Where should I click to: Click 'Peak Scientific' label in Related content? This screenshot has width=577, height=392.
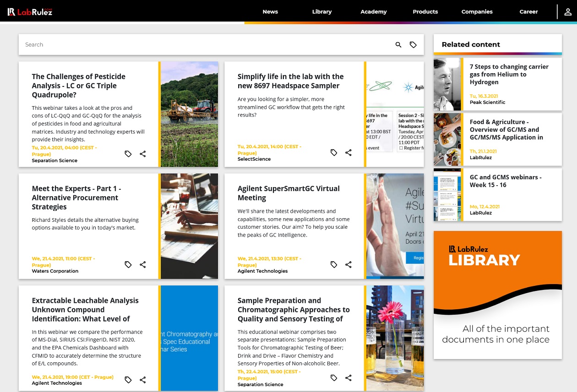tap(487, 102)
